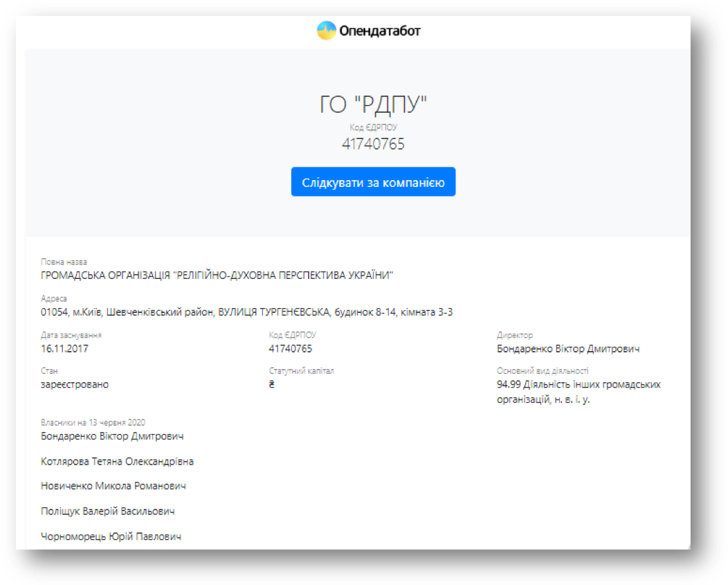Click owner Поліщук Валерій Васильович
This screenshot has width=728, height=585.
click(x=108, y=512)
